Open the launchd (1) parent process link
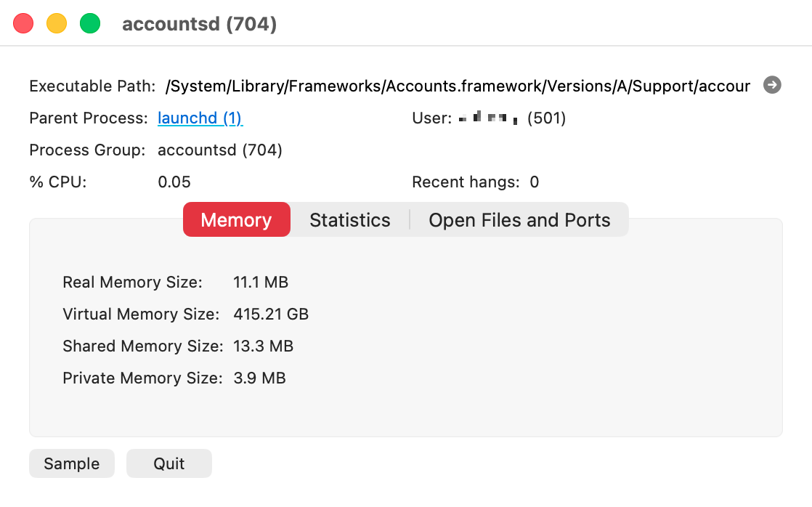Viewport: 812px width, 507px height. click(200, 118)
